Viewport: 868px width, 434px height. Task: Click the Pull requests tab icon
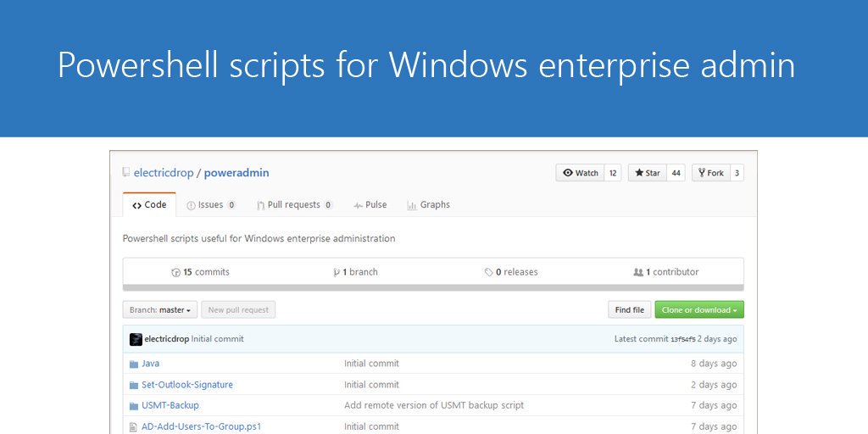(x=261, y=206)
